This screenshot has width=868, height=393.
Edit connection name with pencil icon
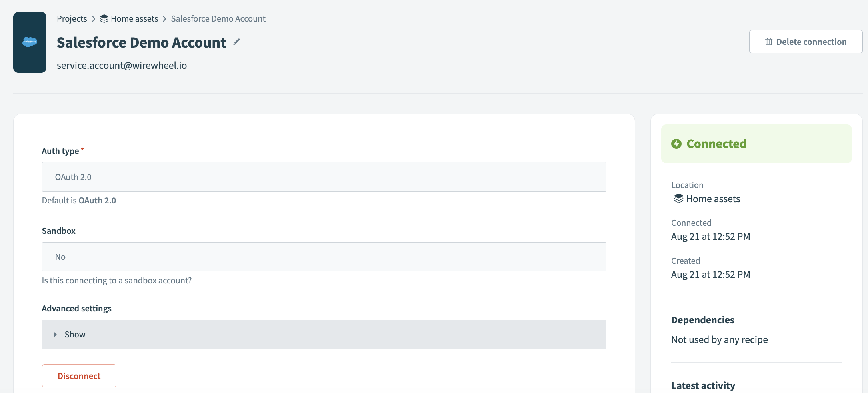[x=237, y=42]
